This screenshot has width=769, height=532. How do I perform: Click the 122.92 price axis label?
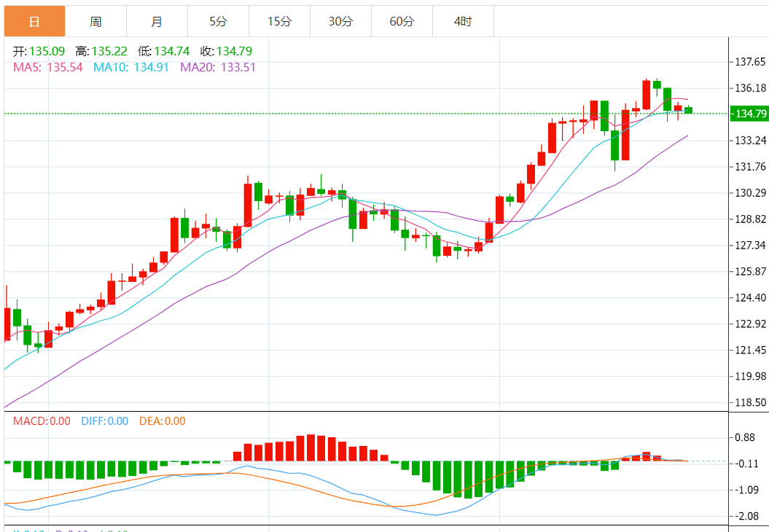[750, 324]
